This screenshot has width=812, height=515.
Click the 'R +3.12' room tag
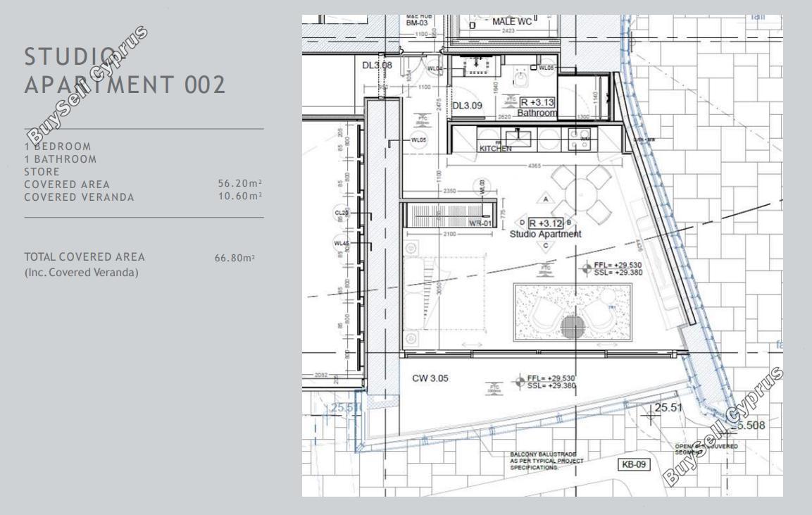pyautogui.click(x=545, y=223)
